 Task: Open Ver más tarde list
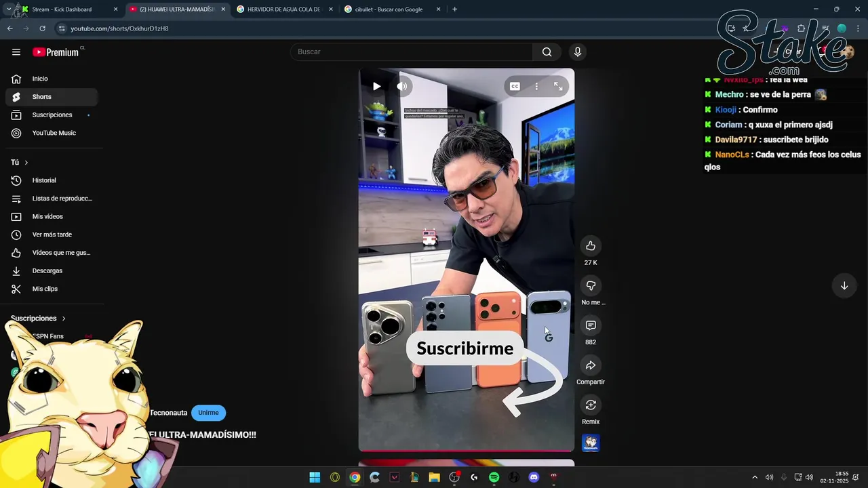click(x=52, y=235)
